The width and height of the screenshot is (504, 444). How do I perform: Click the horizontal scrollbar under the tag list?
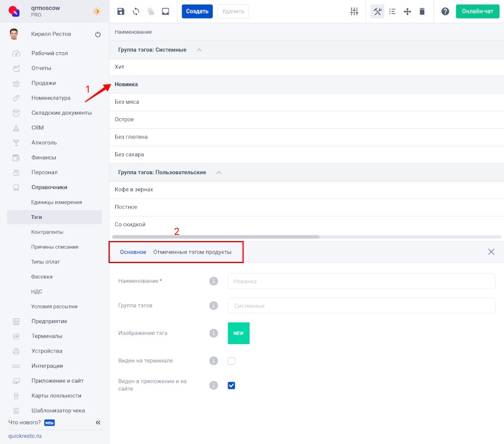point(216,236)
